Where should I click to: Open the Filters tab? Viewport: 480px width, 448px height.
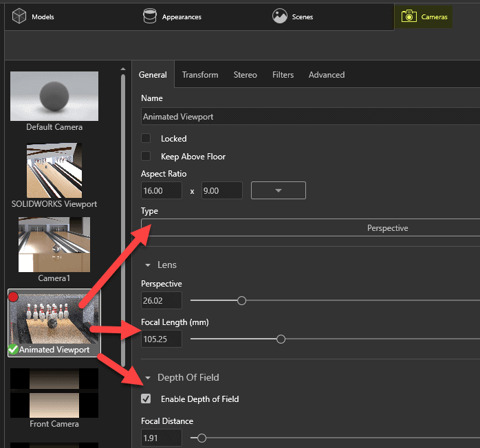(283, 75)
